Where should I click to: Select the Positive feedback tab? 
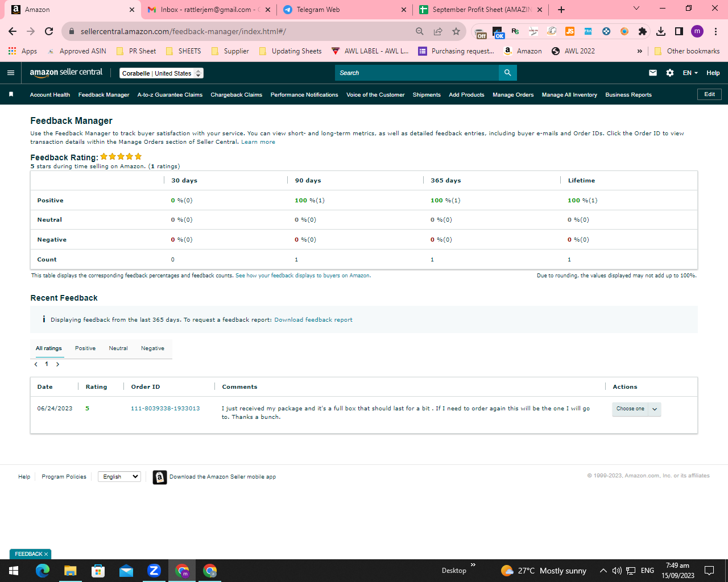coord(85,348)
